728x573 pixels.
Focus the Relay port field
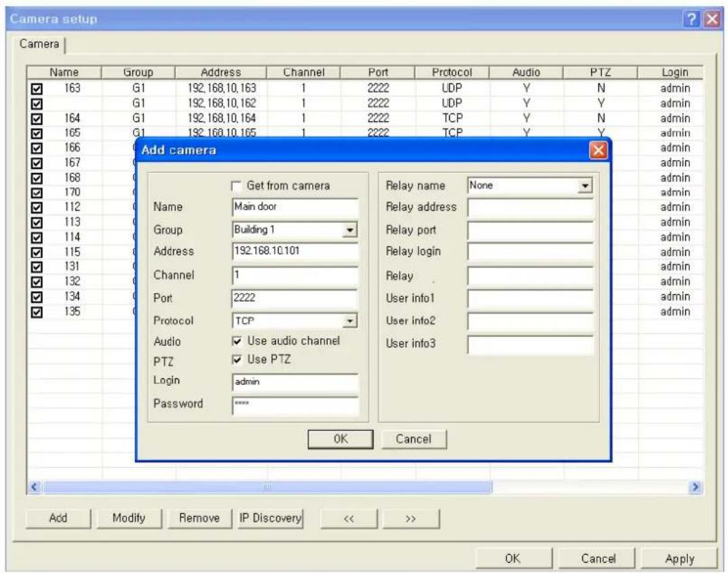tap(530, 230)
